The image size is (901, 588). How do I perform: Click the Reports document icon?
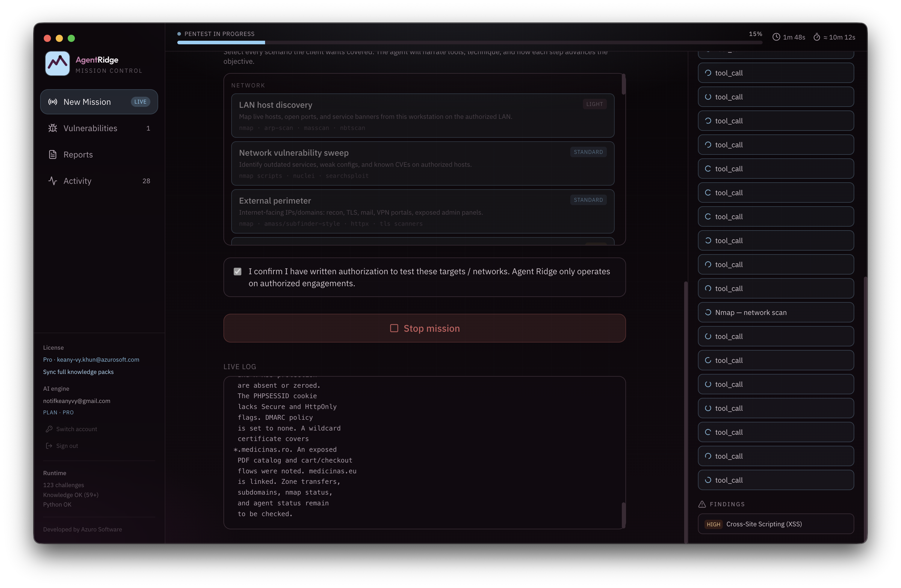[x=53, y=154]
